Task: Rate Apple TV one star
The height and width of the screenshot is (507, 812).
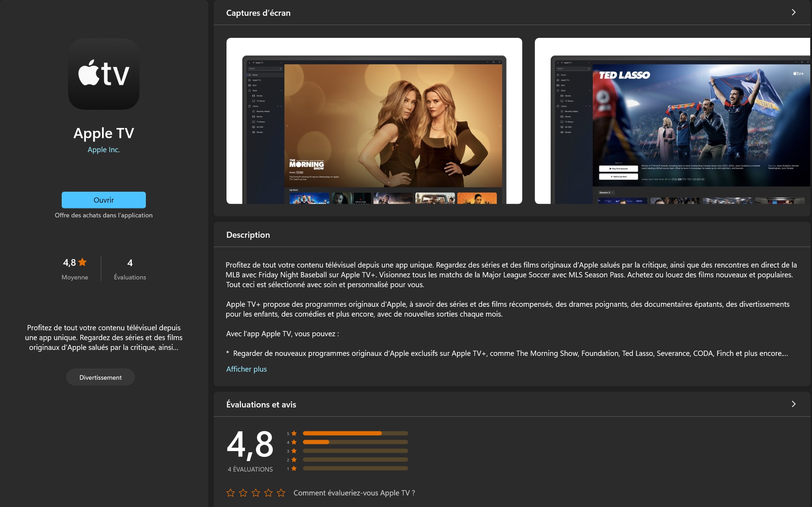Action: [x=230, y=493]
